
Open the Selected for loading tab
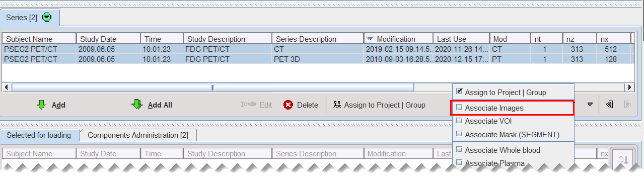39,135
